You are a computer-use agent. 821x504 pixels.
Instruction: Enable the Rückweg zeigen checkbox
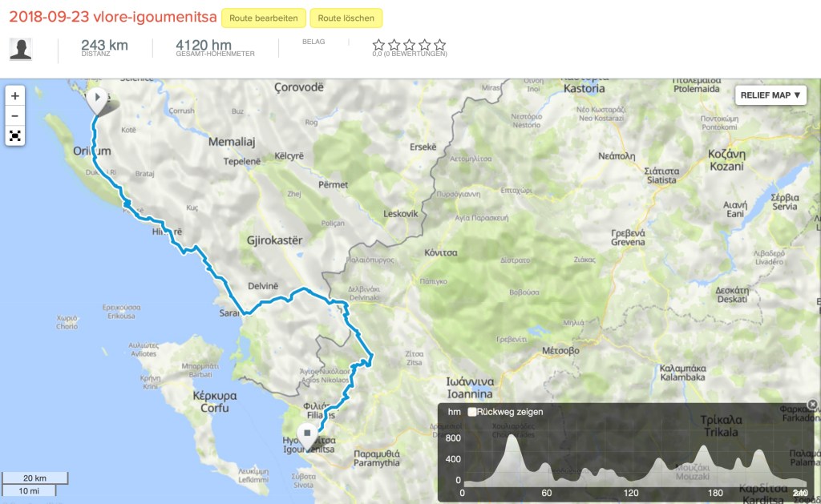pos(472,412)
